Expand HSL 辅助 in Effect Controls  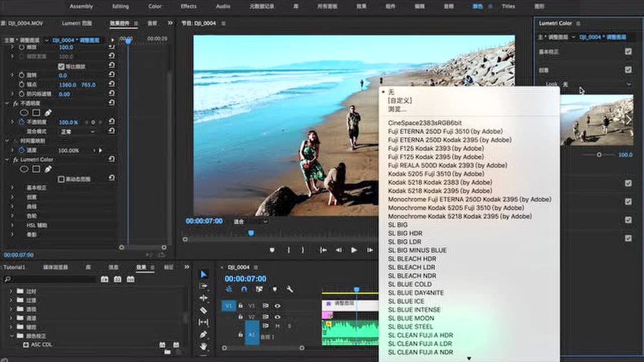point(13,225)
